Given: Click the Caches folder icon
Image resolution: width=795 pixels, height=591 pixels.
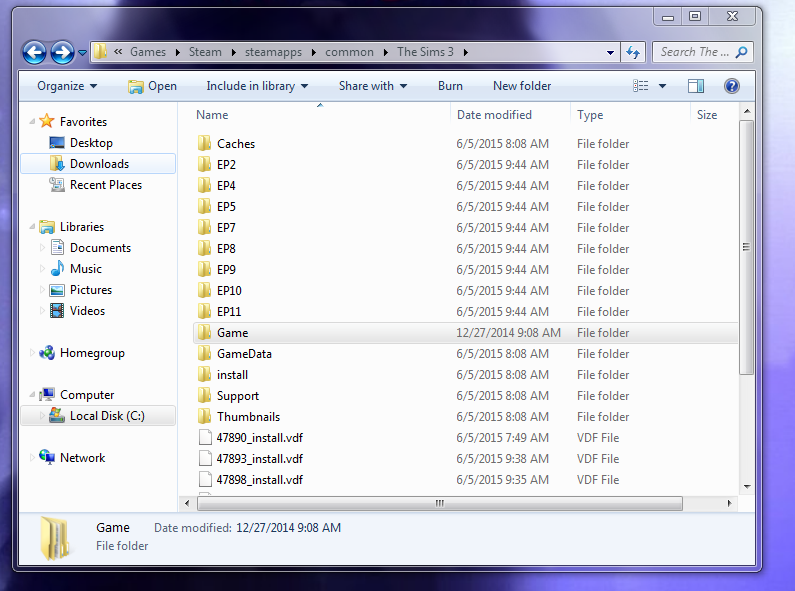Looking at the screenshot, I should point(204,143).
